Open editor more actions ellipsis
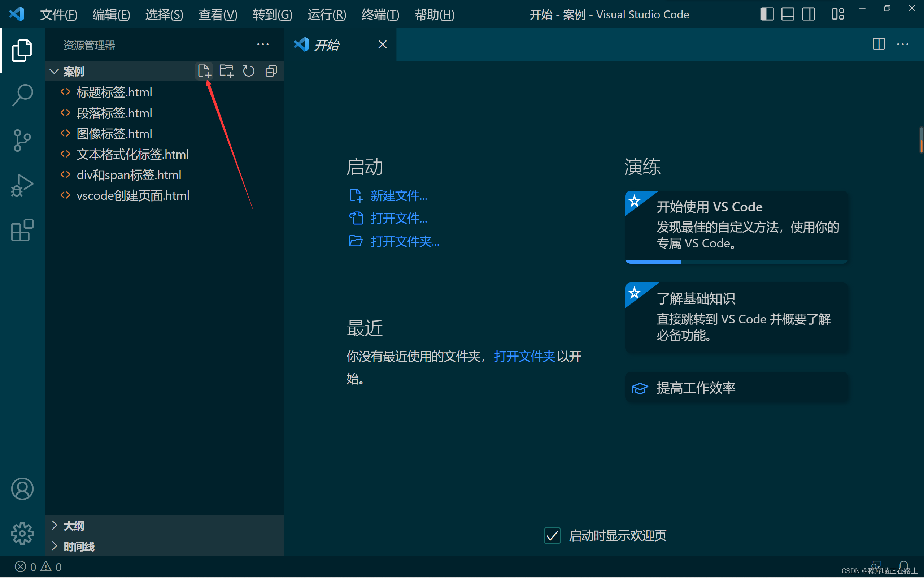The height and width of the screenshot is (578, 924). point(903,44)
